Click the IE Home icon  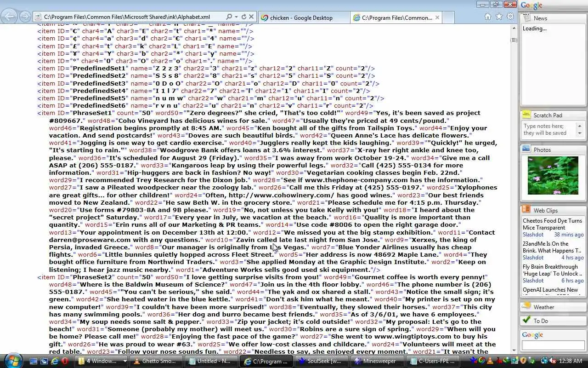[488, 17]
